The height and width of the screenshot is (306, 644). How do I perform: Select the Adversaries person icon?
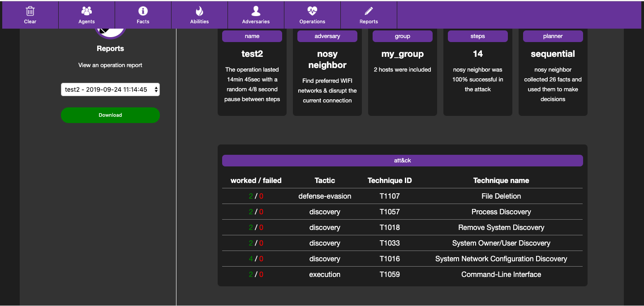click(256, 11)
